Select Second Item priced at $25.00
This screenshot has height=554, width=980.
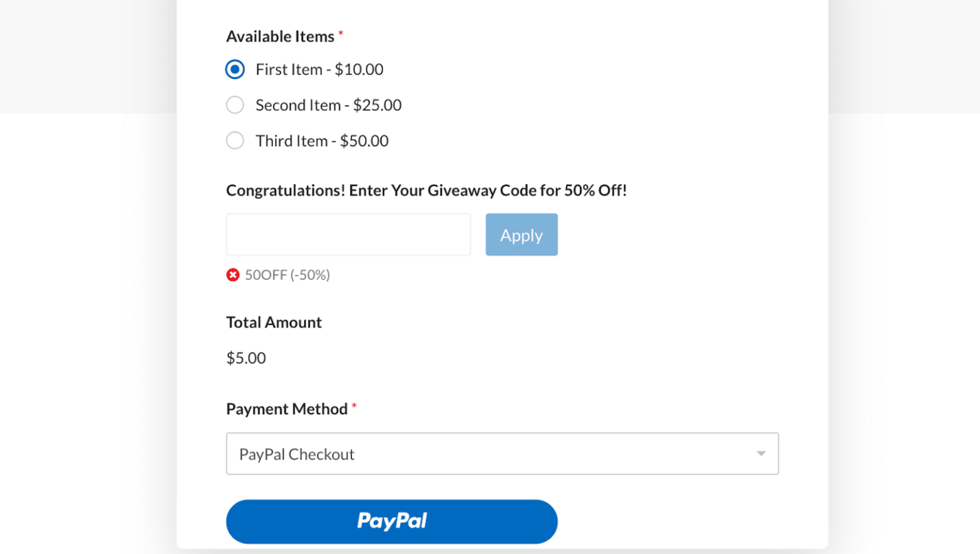[235, 105]
